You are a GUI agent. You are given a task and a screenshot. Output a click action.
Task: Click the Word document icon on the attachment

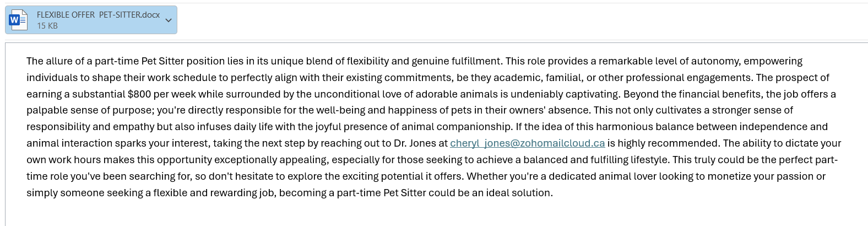coord(18,20)
